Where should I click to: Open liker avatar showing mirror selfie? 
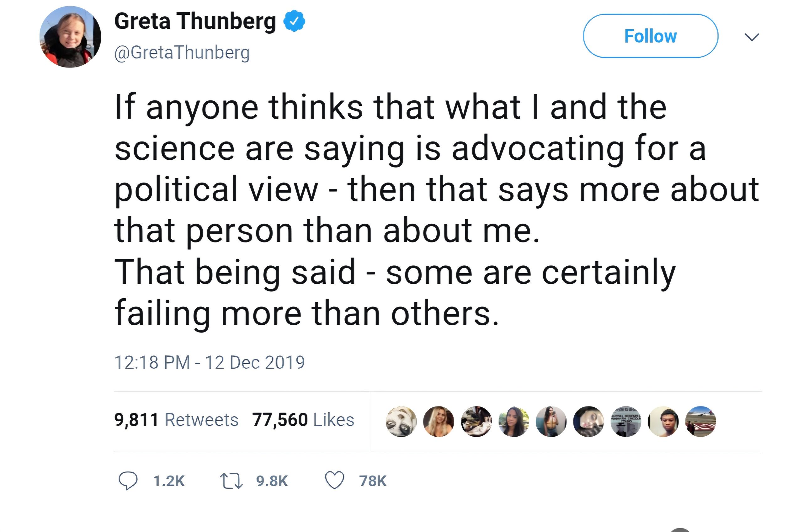(551, 421)
